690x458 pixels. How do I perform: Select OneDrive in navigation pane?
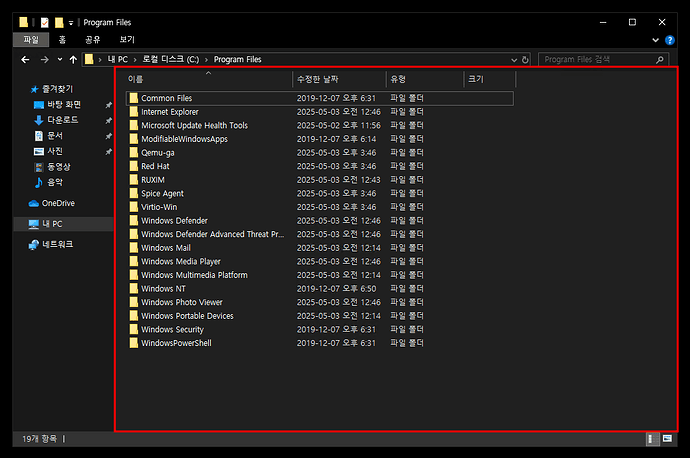click(x=58, y=203)
